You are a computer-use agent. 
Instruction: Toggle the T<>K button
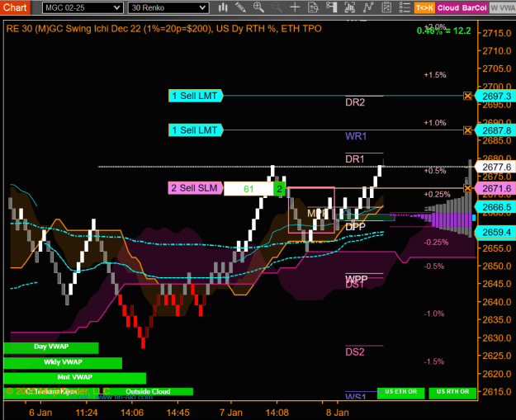click(x=424, y=8)
